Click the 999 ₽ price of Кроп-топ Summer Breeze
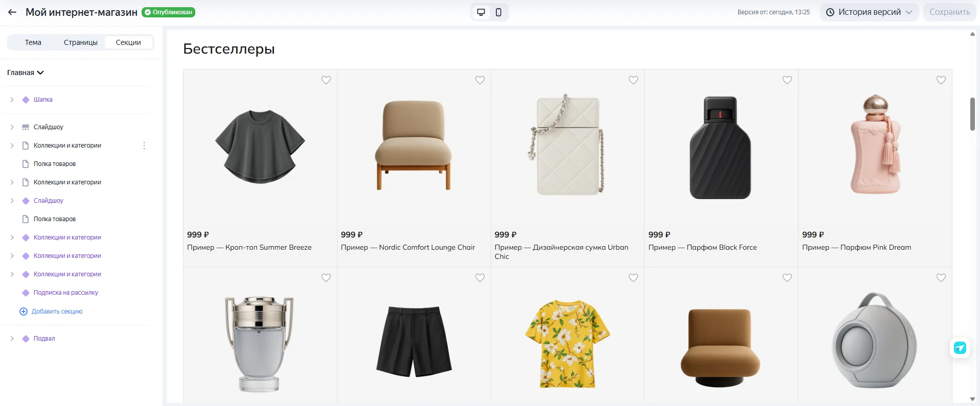Viewport: 980px width, 406px height. tap(198, 235)
